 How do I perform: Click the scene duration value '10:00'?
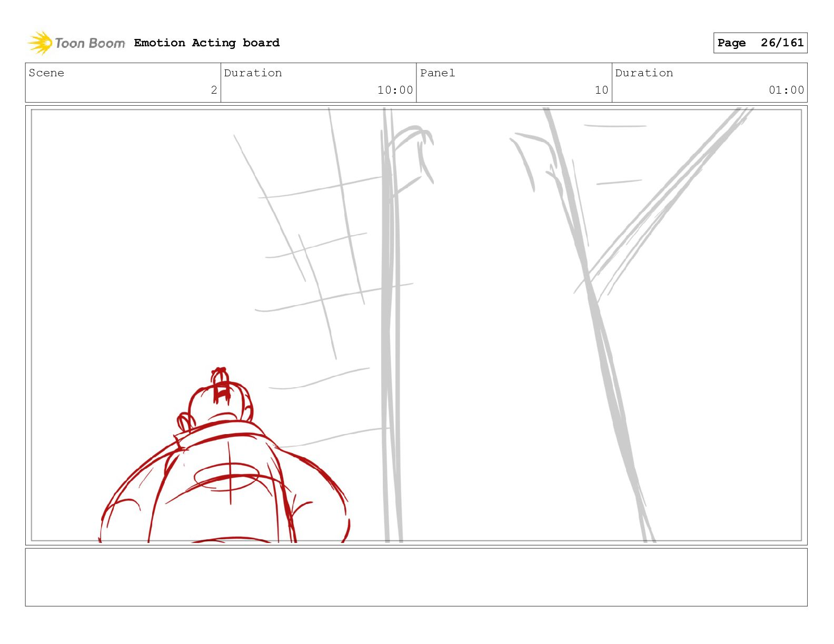(x=395, y=90)
